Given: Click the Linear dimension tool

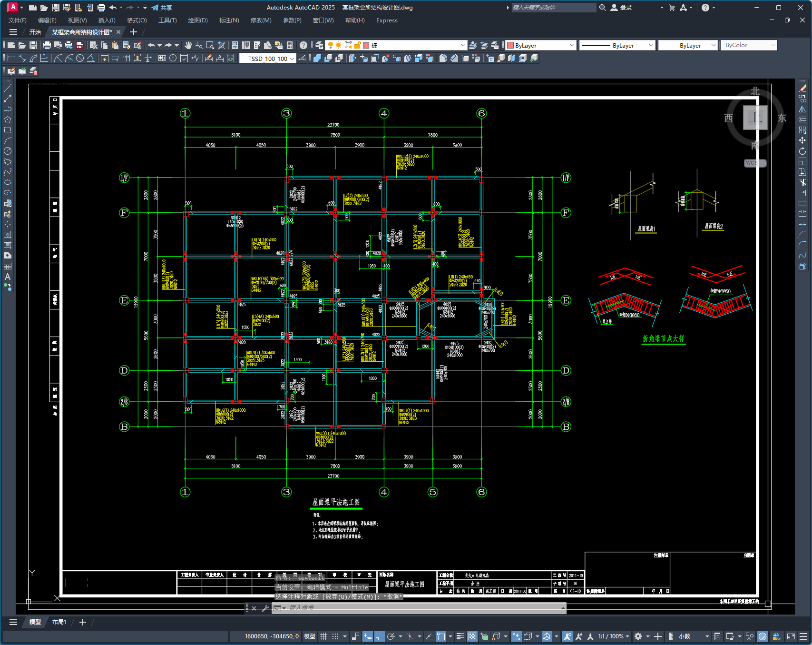Looking at the screenshot, I should (x=11, y=58).
